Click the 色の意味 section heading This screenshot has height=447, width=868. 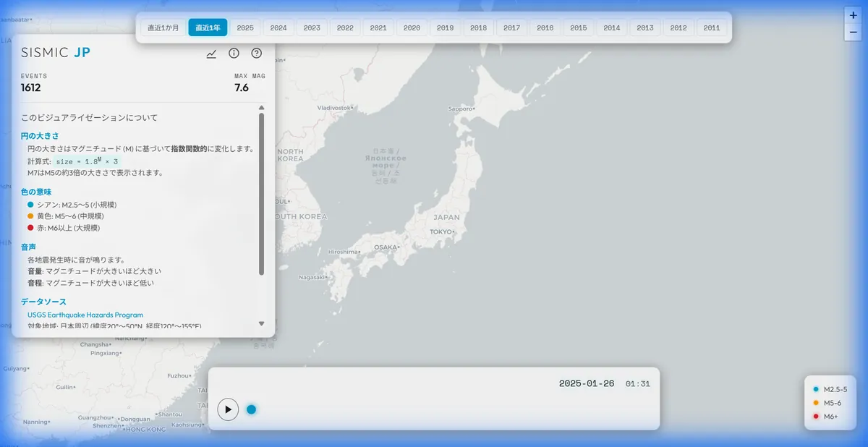[x=36, y=192]
